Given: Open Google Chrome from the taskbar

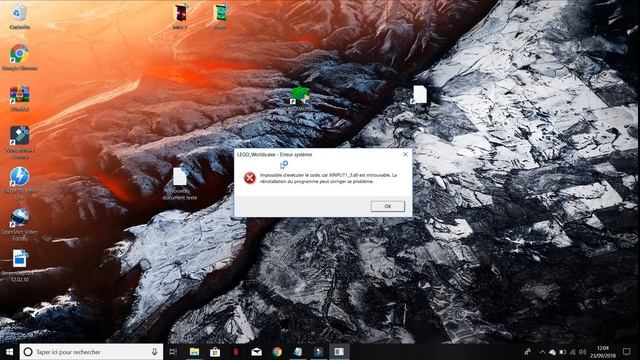Looking at the screenshot, I should (277, 351).
